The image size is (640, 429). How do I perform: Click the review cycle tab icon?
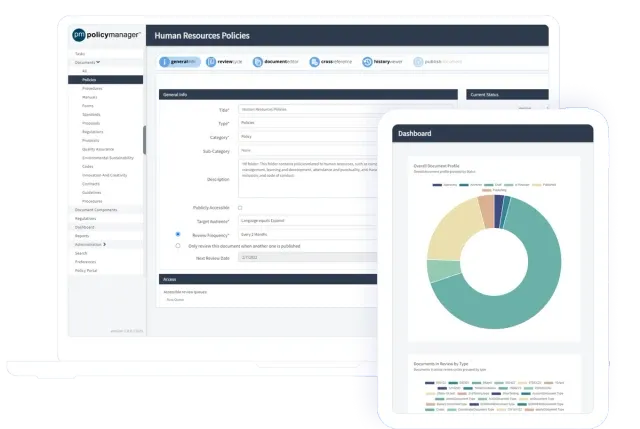coord(211,62)
